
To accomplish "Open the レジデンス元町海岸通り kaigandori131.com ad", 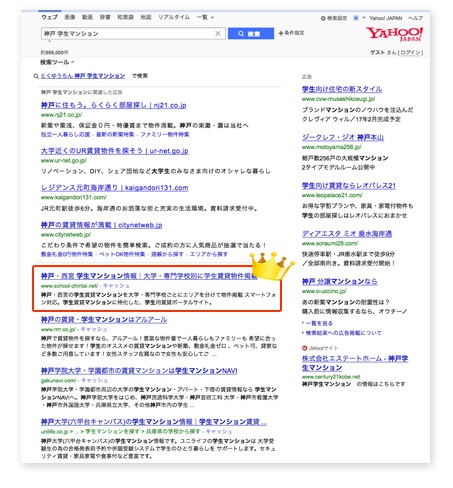I will [114, 188].
